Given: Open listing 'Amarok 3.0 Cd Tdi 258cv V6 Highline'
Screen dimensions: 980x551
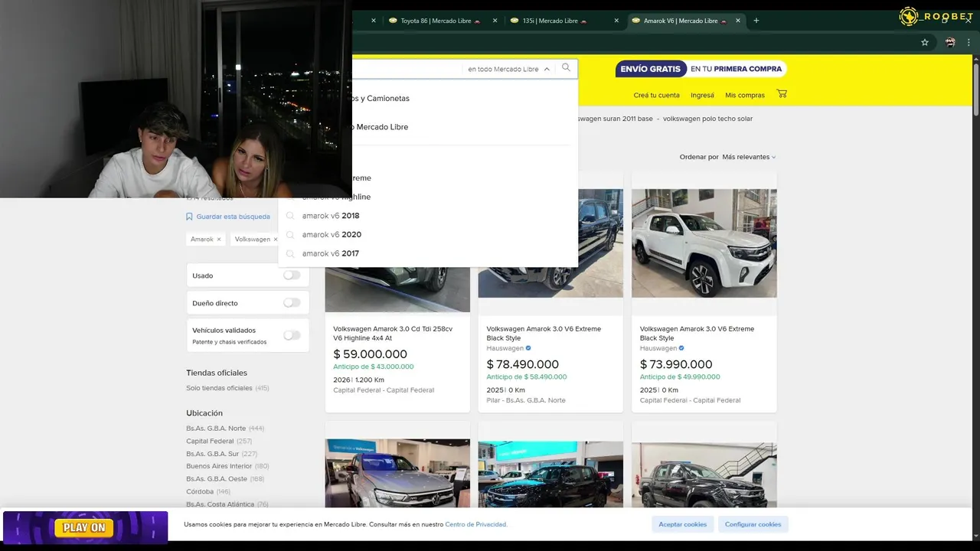Looking at the screenshot, I should pos(393,333).
